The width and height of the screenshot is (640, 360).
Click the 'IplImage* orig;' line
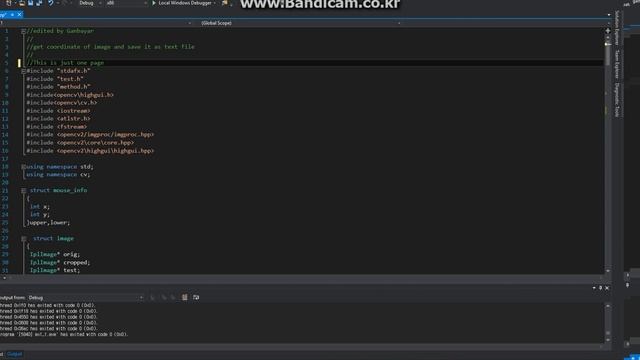(x=55, y=254)
